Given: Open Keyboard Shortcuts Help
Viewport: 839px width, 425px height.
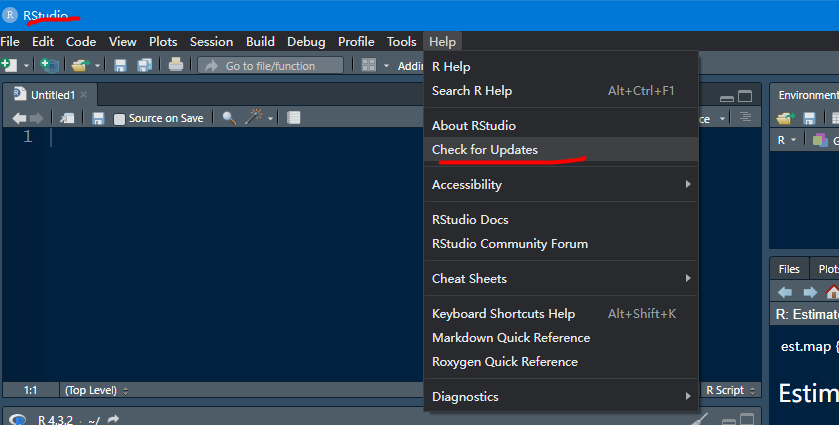Looking at the screenshot, I should [x=561, y=314].
